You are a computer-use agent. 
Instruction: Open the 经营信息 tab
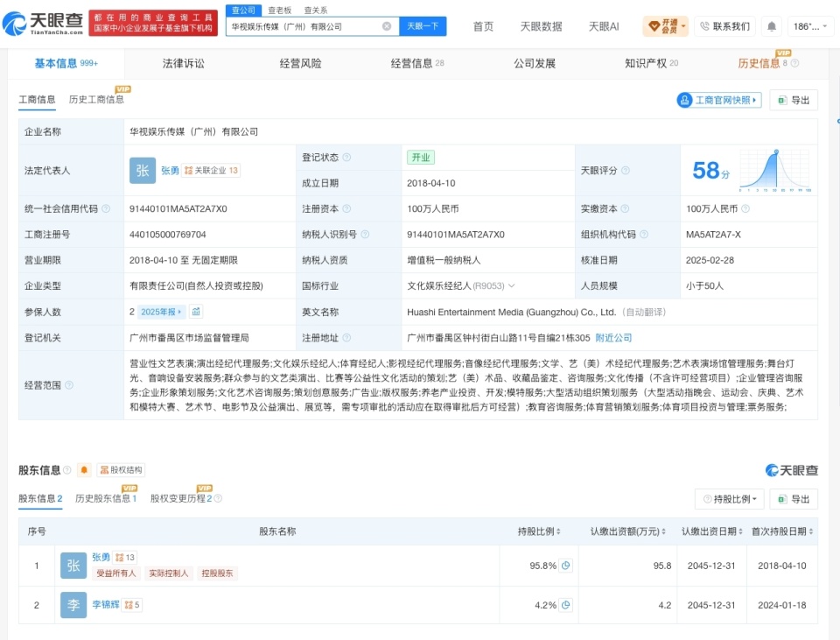[x=416, y=63]
